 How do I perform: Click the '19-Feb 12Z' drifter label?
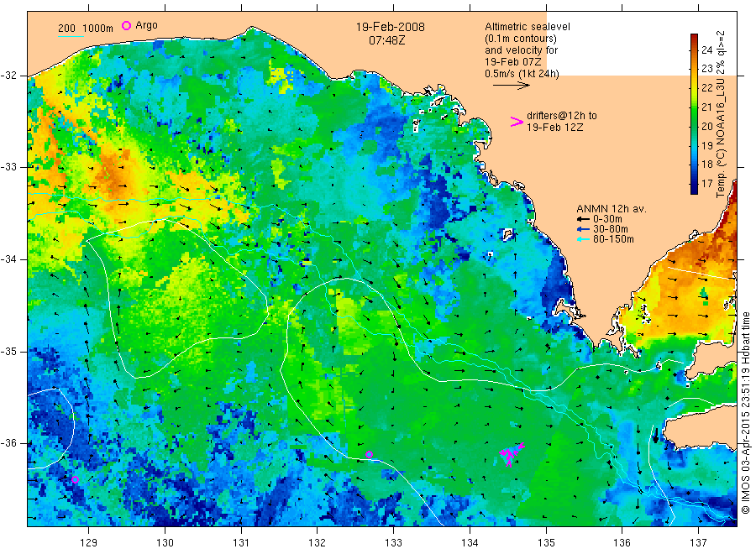pyautogui.click(x=554, y=128)
